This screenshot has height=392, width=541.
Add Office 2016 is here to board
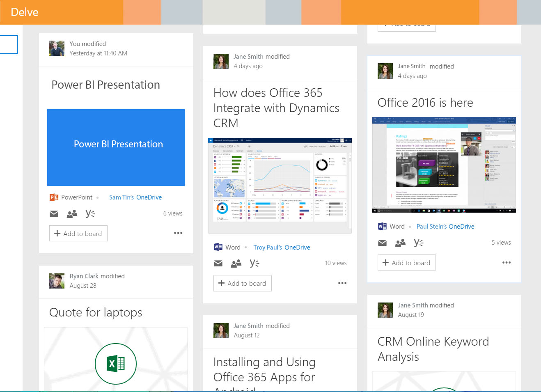407,263
